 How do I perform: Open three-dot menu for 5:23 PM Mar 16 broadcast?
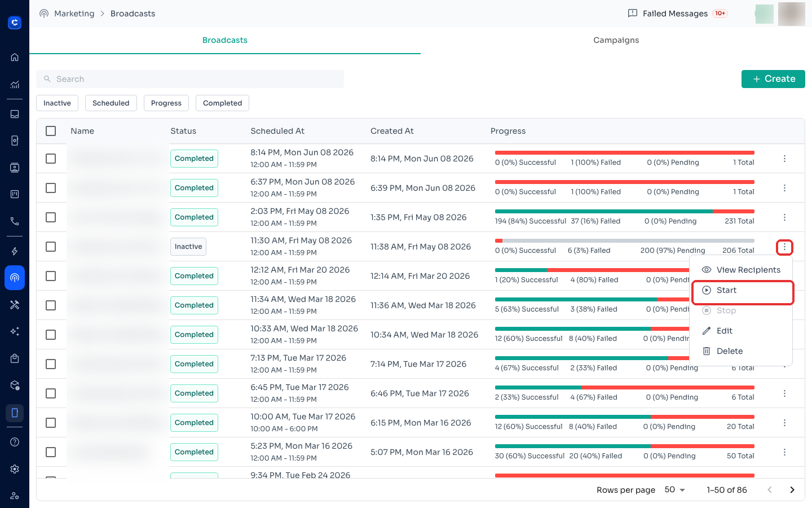click(x=784, y=452)
